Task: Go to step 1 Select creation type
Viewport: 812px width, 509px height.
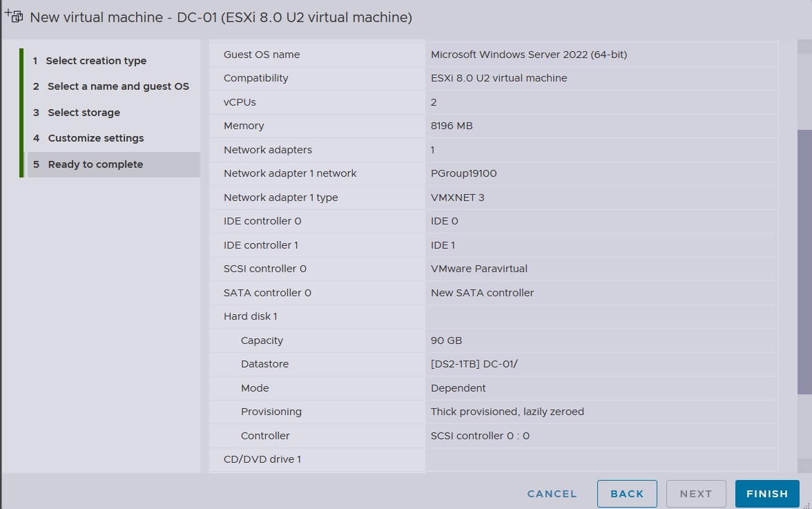Action: pyautogui.click(x=96, y=61)
